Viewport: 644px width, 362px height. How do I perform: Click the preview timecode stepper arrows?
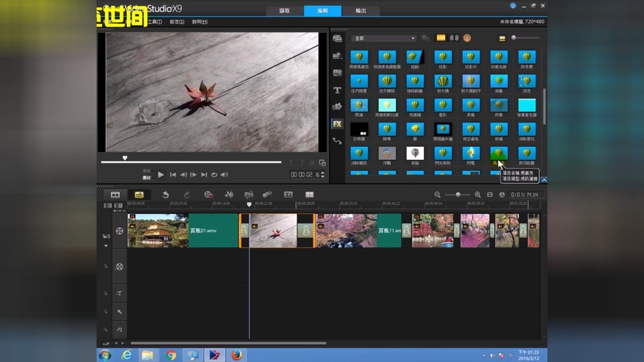click(x=323, y=174)
